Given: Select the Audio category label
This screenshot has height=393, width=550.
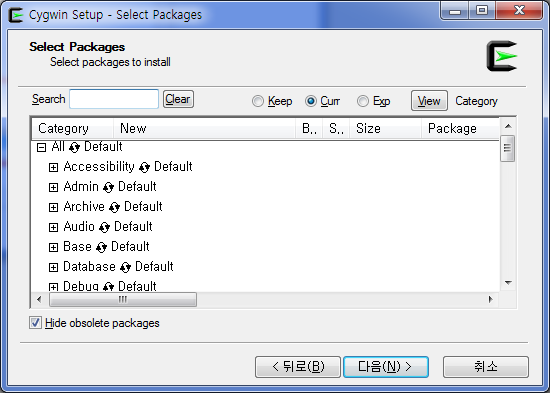Looking at the screenshot, I should click(79, 226).
